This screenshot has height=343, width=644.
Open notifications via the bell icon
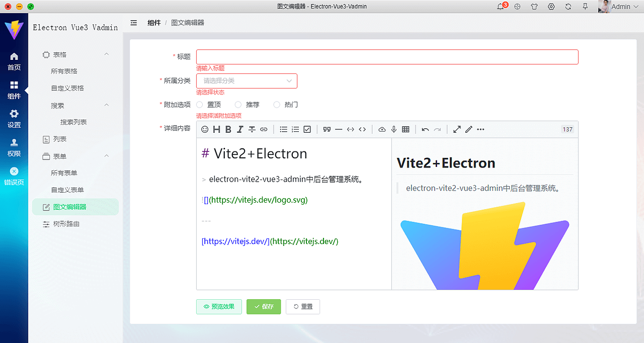(500, 7)
